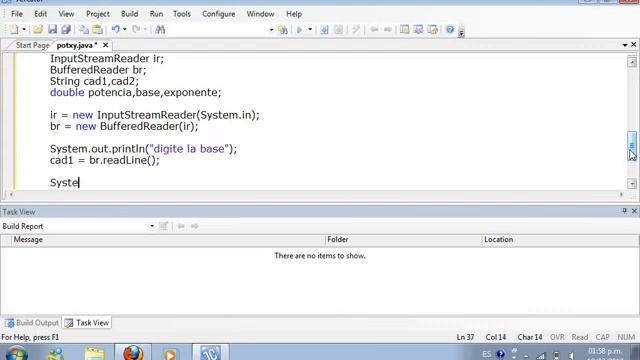Click the Paste clipboard icon
The height and width of the screenshot is (360, 640).
pos(98,29)
